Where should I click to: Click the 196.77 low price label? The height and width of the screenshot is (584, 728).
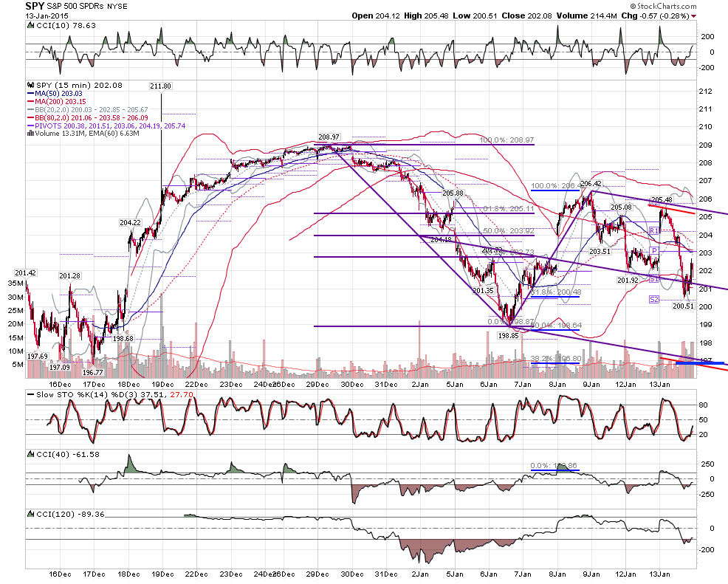[93, 372]
